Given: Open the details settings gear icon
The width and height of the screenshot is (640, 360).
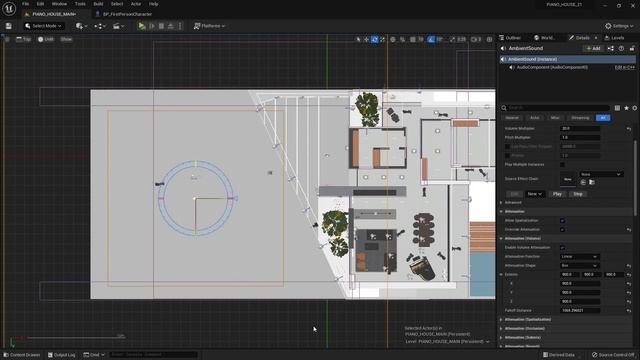Looking at the screenshot, I should point(635,108).
